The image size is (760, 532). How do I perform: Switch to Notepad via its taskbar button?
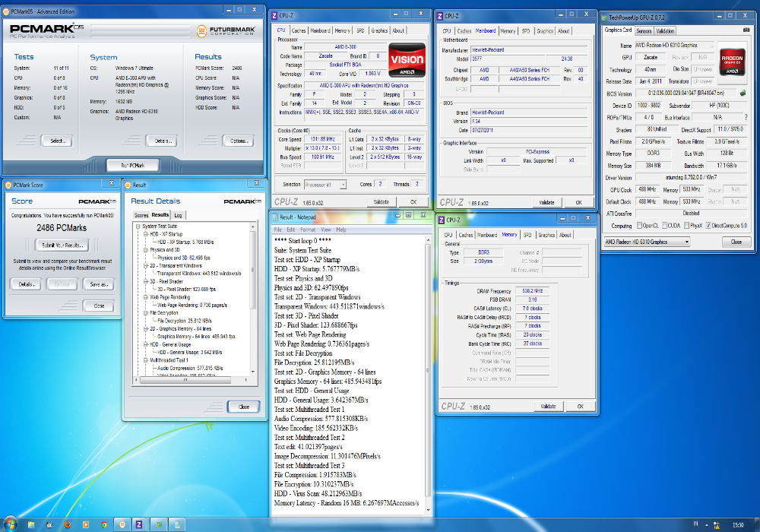point(177,524)
